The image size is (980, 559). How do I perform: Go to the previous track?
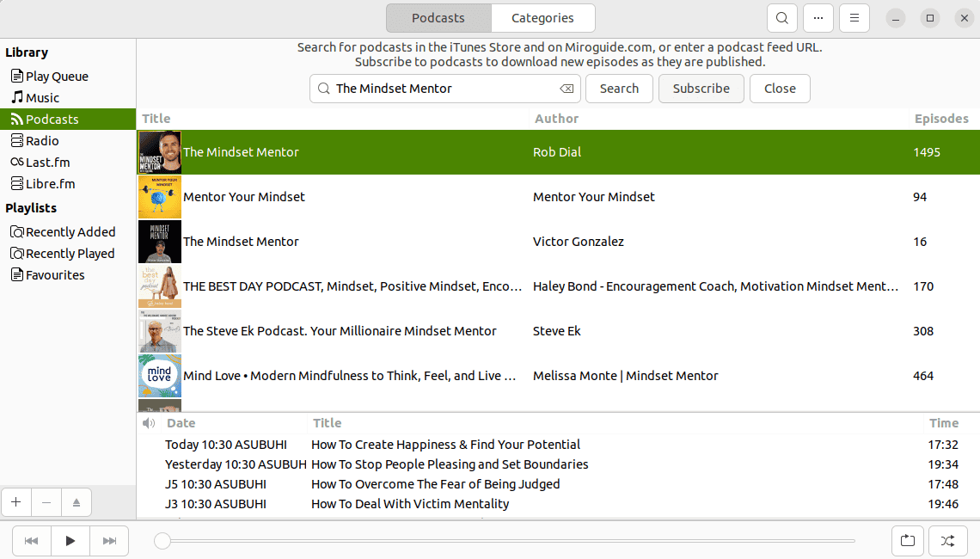tap(31, 541)
